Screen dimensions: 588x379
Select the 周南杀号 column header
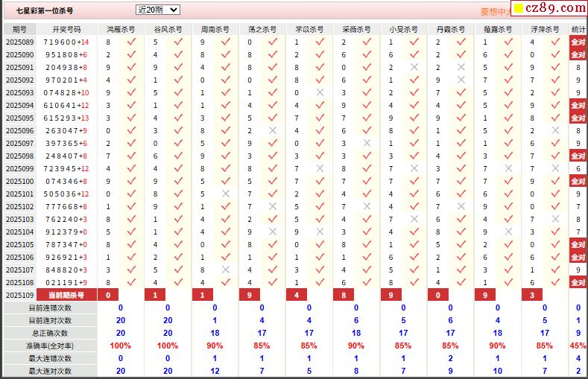215,29
